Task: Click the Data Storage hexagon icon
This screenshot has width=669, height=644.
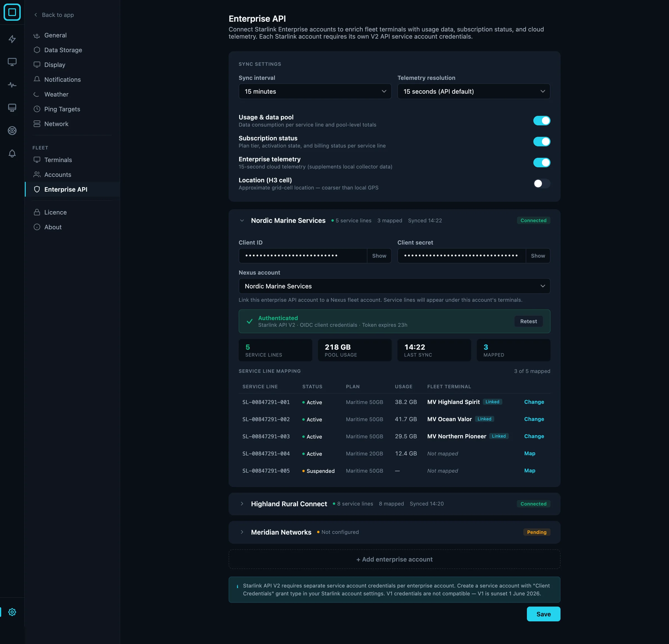Action: (x=37, y=50)
